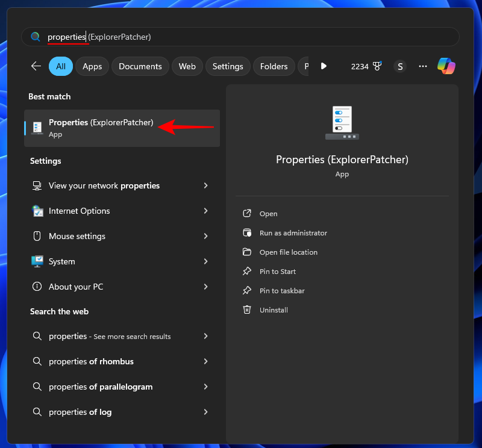Click the back arrow in search

pyautogui.click(x=36, y=66)
